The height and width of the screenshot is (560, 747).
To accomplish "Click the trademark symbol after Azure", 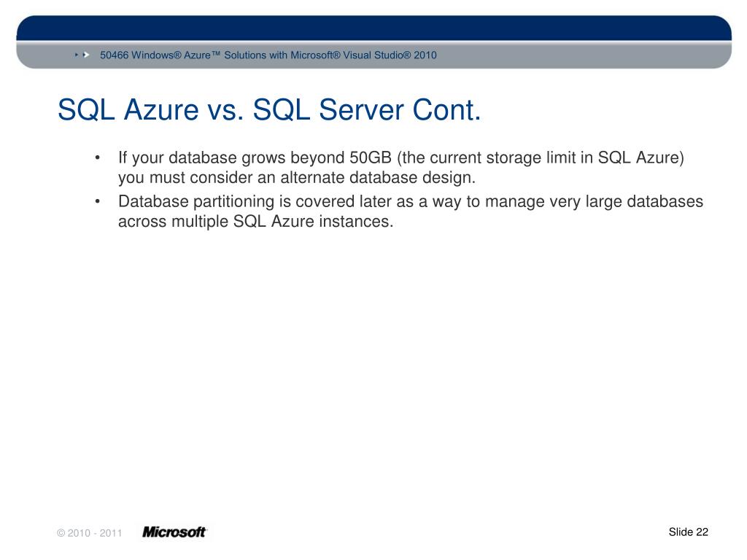I will (x=216, y=52).
